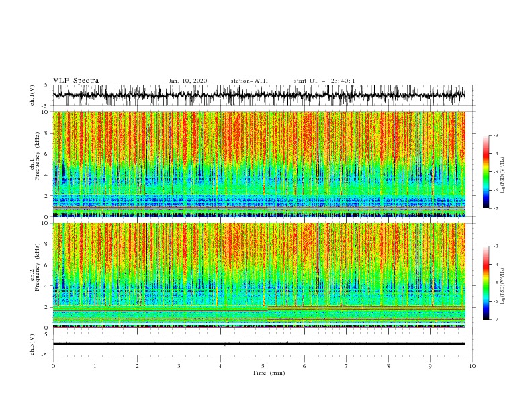Image resolution: width=532 pixels, height=411 pixels.
Task: Click the "2" kHz tick on the ch.2 frequency axis
Action: [47, 307]
